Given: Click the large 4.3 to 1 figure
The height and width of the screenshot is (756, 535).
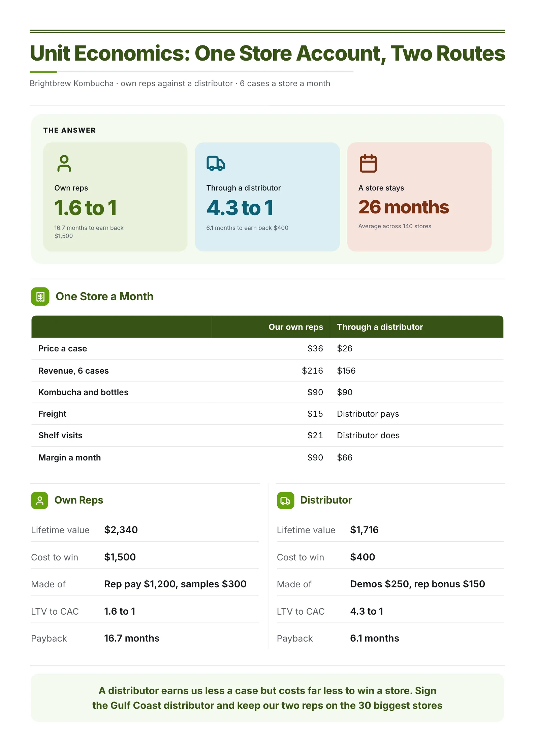Looking at the screenshot, I should 240,208.
